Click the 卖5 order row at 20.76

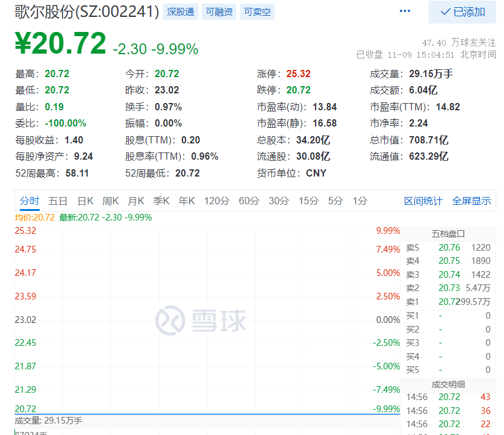tap(448, 248)
